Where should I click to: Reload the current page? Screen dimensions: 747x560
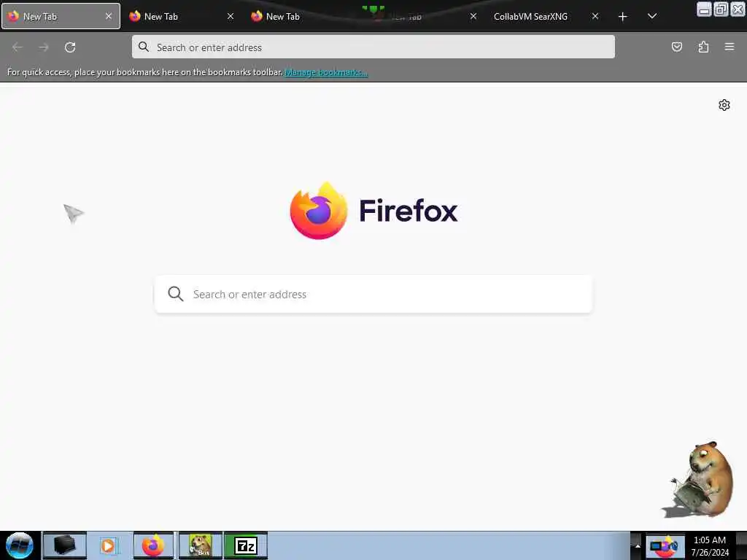70,47
